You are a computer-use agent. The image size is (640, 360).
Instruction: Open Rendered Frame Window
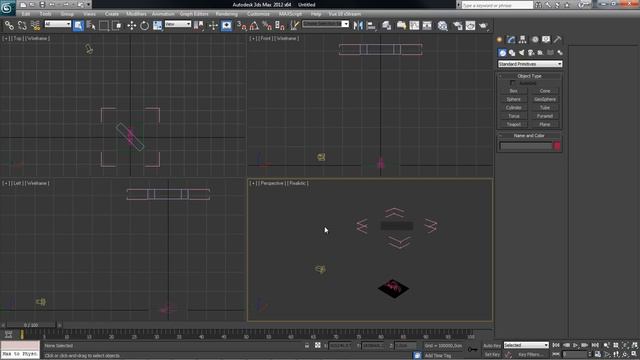[x=470, y=26]
